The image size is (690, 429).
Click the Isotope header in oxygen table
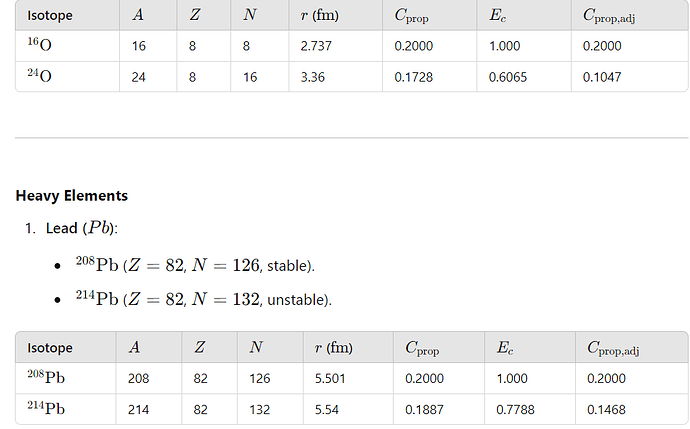(50, 15)
